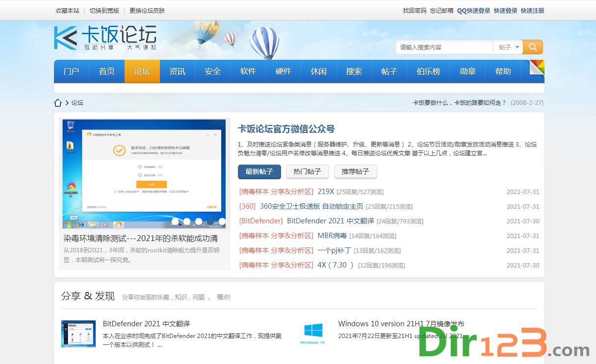The width and height of the screenshot is (596, 364).
Task: Open BitDefender 2021 中文翻译 under 分享 & 发现
Action: click(146, 324)
